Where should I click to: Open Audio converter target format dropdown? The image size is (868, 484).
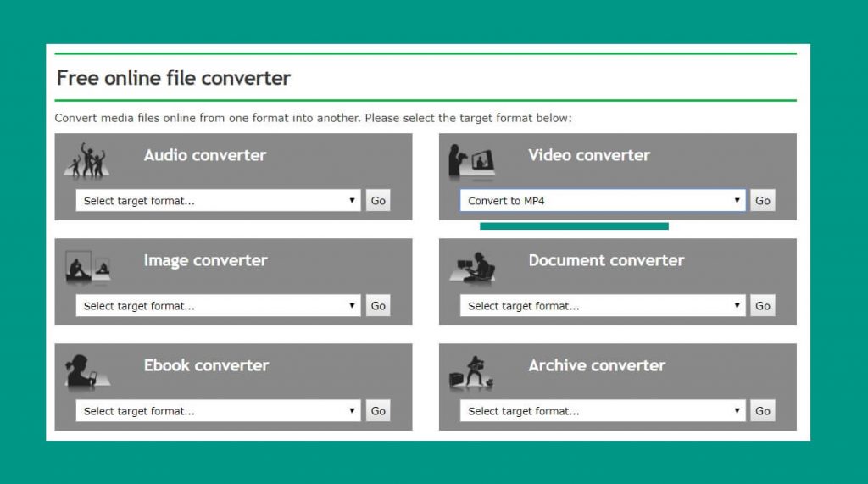coord(218,201)
